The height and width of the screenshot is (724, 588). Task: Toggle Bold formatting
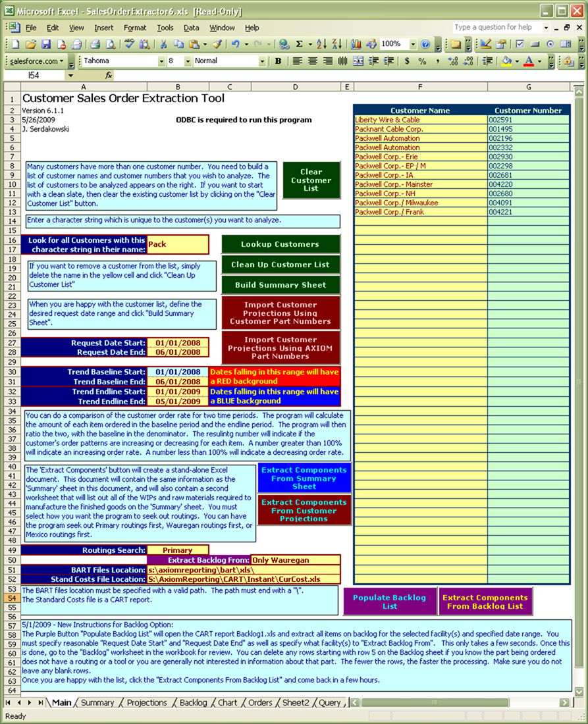278,61
